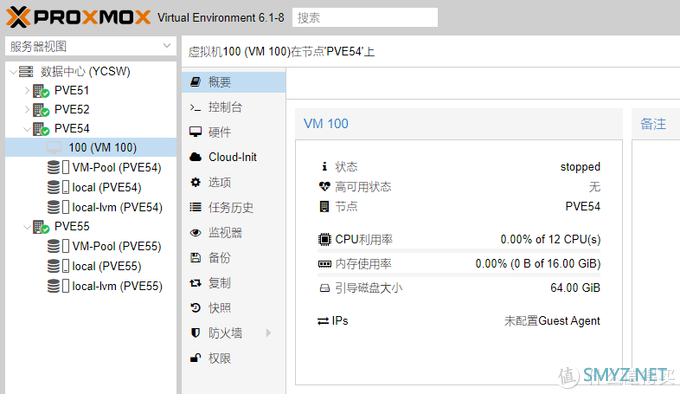Click the 备份 floppy disk icon
The width and height of the screenshot is (680, 394).
pyautogui.click(x=196, y=258)
